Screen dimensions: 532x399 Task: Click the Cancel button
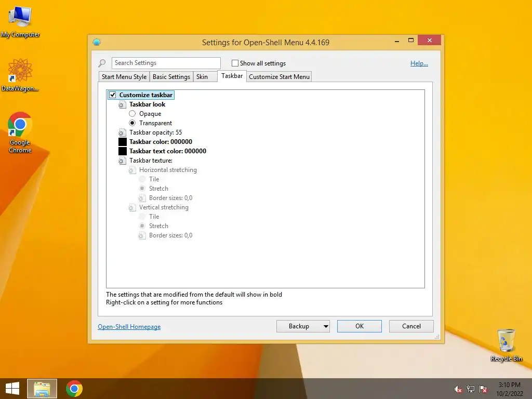click(411, 326)
